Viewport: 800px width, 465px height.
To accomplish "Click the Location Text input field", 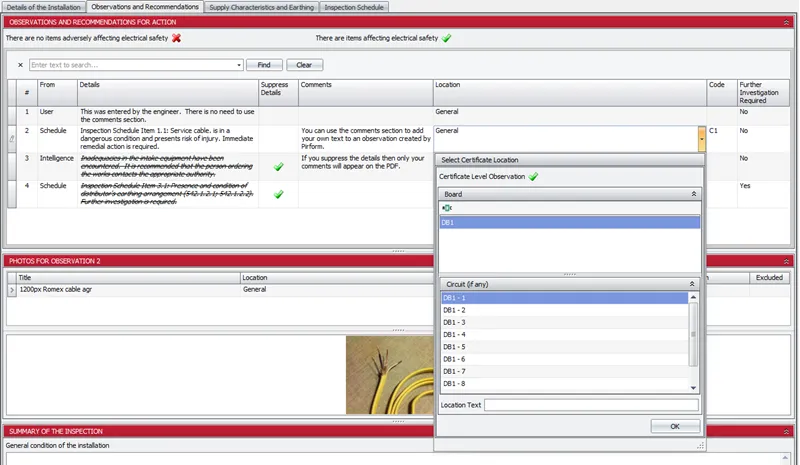I will 590,405.
